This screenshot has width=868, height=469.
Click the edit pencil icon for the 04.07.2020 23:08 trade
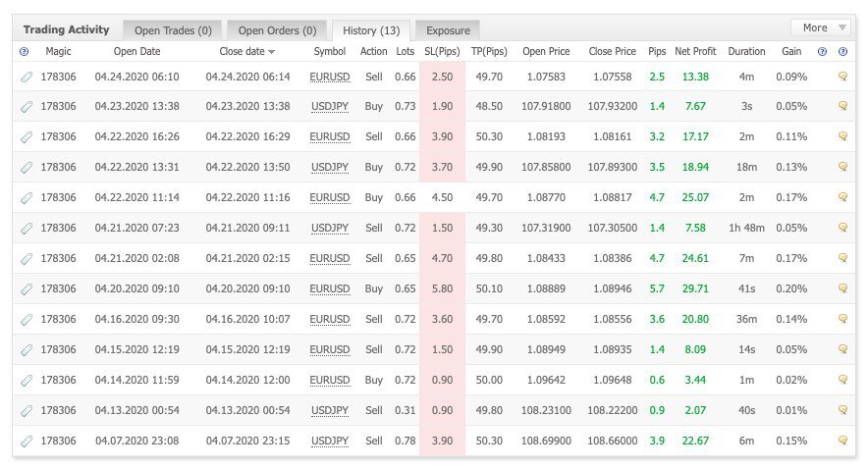click(26, 441)
